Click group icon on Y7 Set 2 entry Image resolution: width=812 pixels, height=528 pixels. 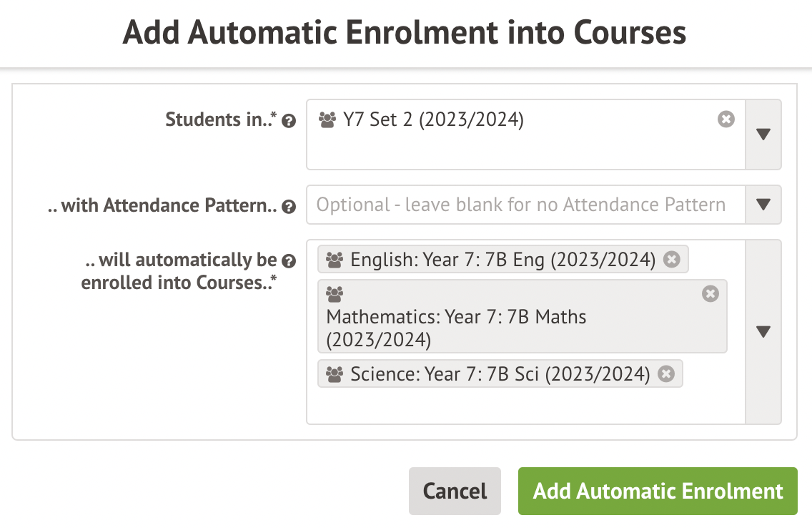[327, 119]
